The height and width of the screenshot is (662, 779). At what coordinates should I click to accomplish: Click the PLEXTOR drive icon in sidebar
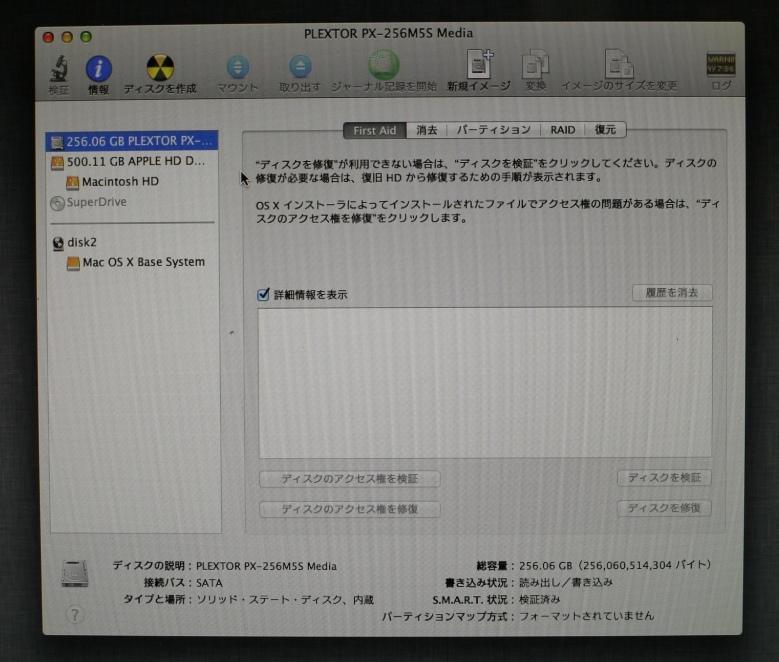57,142
